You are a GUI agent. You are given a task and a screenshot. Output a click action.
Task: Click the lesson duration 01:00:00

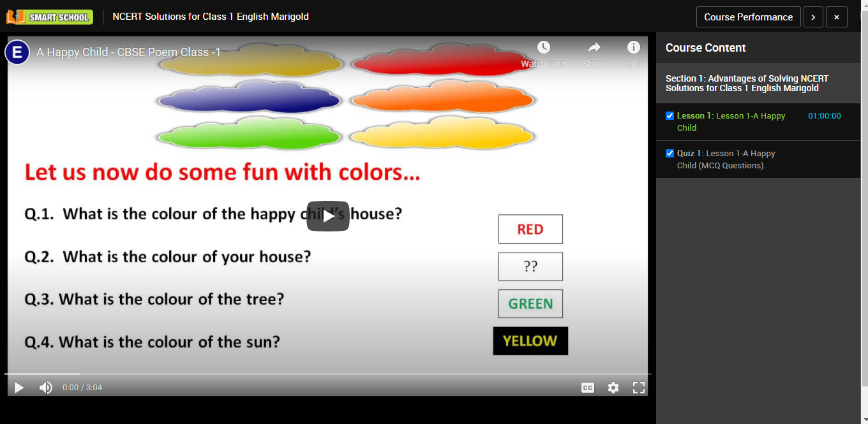(825, 116)
